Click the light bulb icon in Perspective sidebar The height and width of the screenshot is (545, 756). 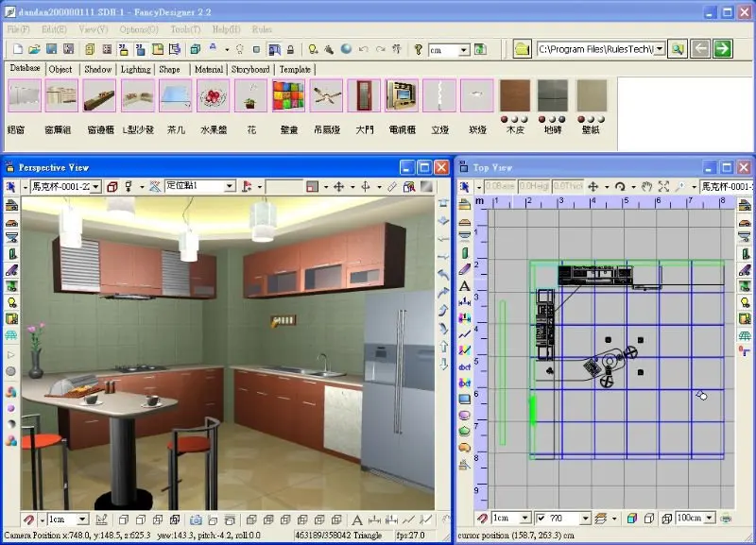[x=11, y=302]
